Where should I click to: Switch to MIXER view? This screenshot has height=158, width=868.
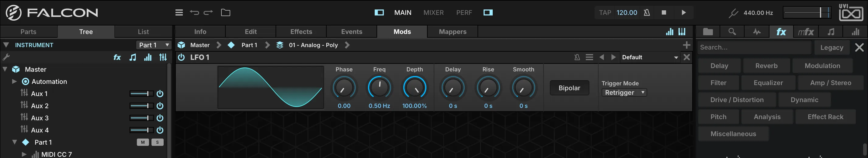(433, 12)
